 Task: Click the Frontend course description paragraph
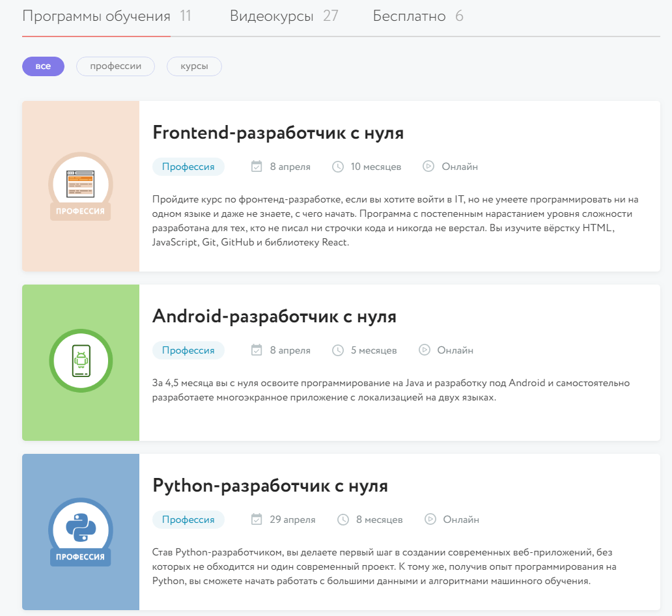pos(395,221)
